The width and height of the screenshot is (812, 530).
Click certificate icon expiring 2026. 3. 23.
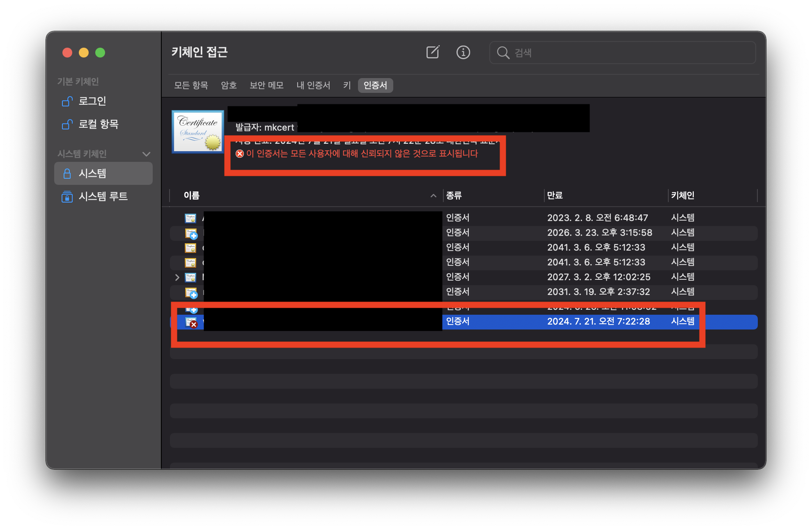pos(191,233)
